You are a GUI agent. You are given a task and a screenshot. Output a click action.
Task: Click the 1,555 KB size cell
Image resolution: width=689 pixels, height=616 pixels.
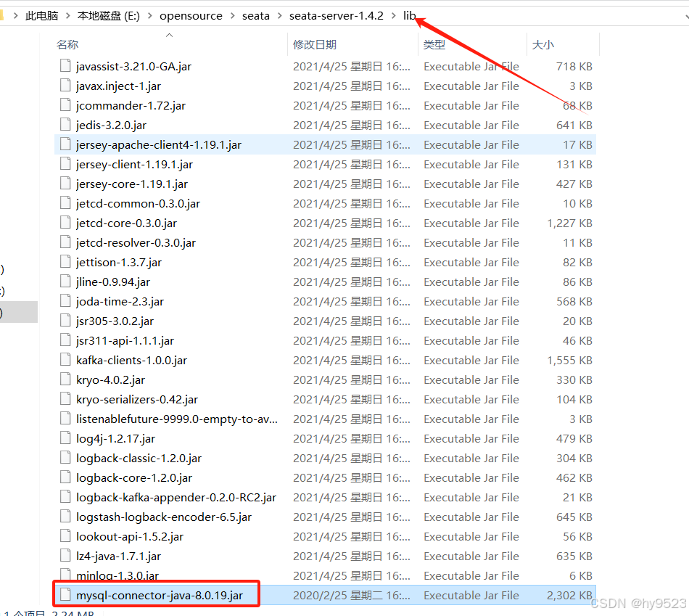569,360
